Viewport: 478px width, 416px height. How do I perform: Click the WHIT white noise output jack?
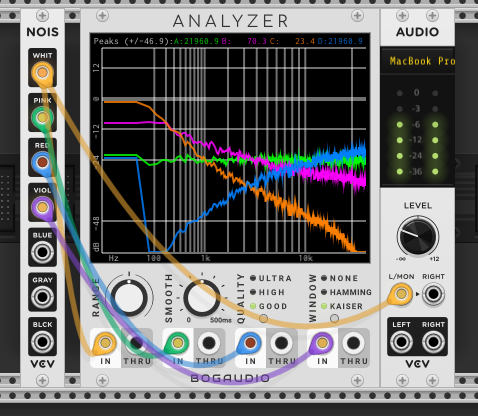coord(42,73)
